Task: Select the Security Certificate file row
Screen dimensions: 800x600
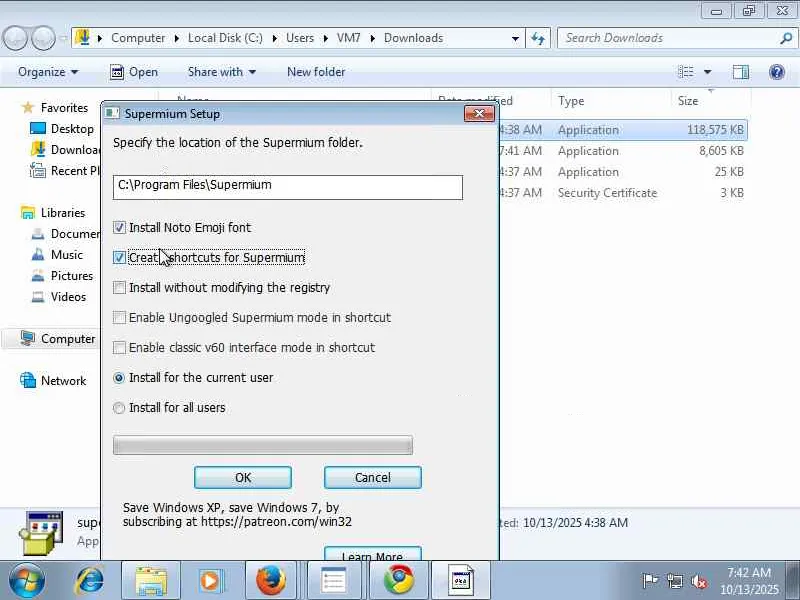Action: [x=622, y=193]
